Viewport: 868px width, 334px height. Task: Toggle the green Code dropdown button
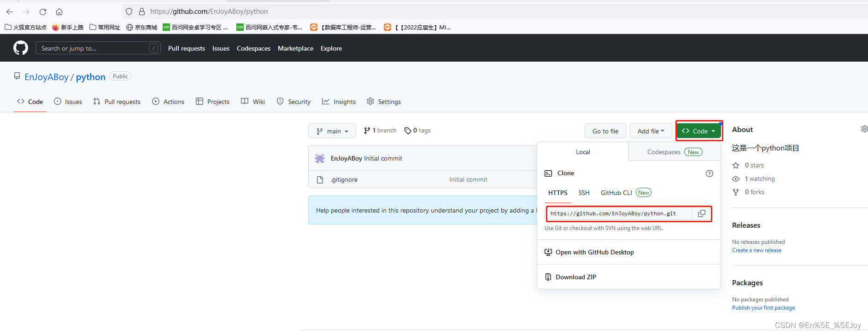point(698,131)
